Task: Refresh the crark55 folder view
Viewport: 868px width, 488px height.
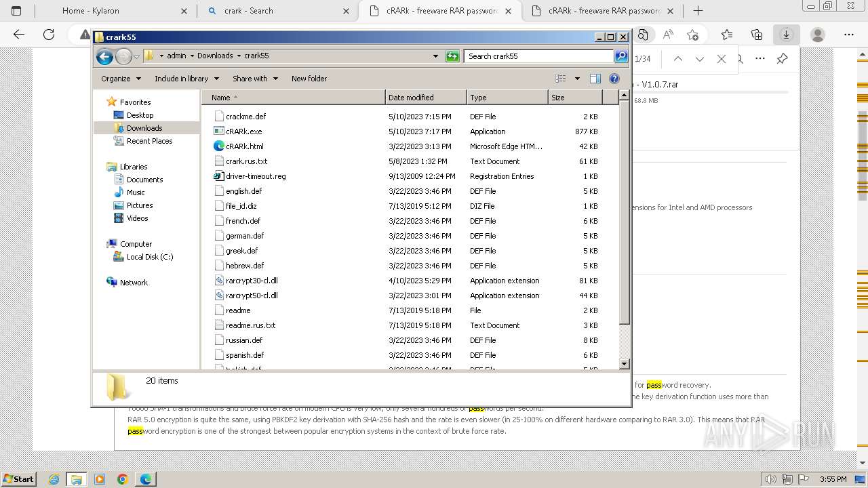Action: pyautogui.click(x=452, y=56)
